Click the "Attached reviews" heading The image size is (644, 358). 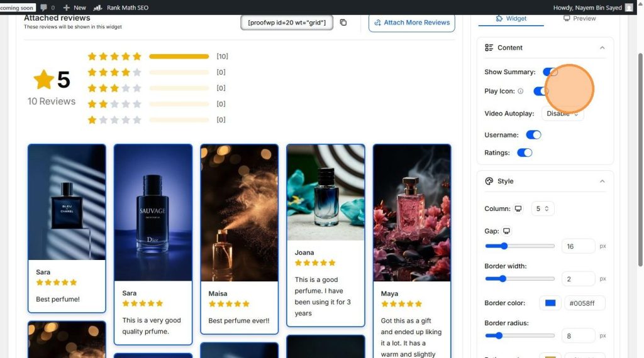tap(57, 18)
